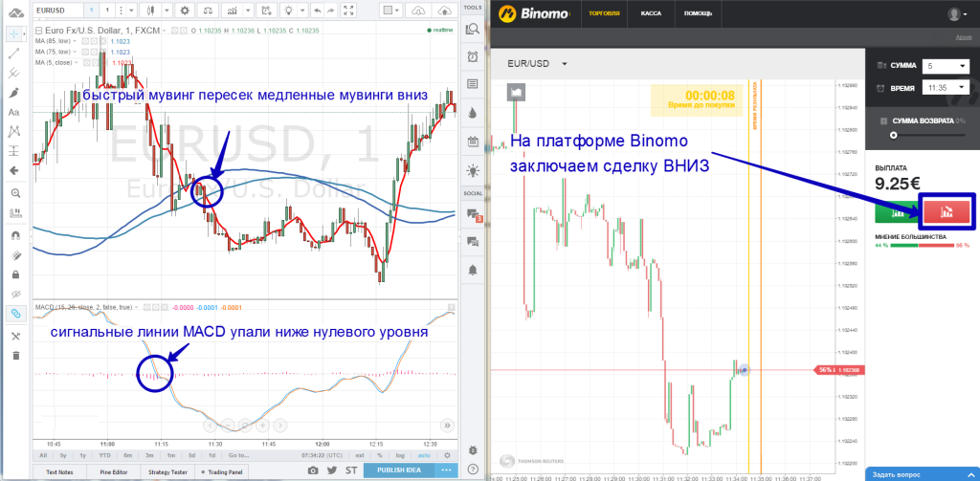Click the save chart cloud upload icon
This screenshot has height=481, width=980.
[444, 10]
